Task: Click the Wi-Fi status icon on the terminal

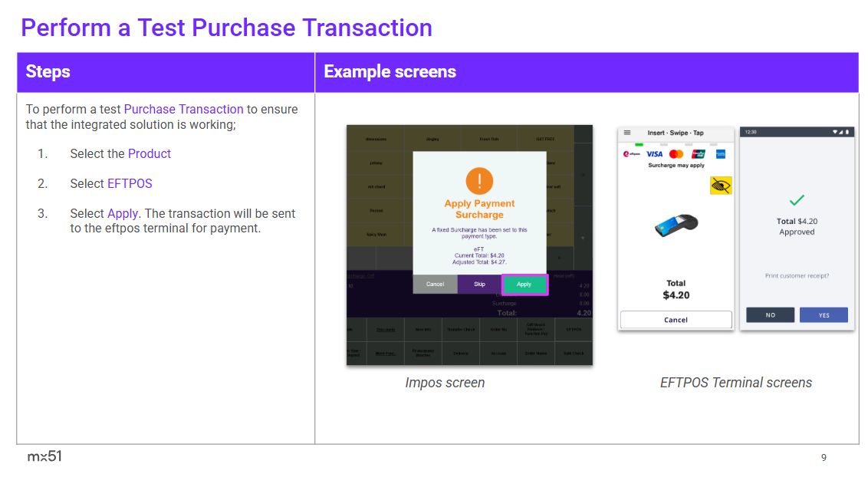Action: [835, 132]
